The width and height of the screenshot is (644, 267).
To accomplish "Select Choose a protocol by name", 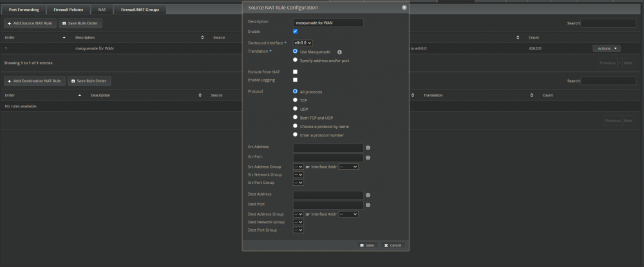I will tap(295, 125).
